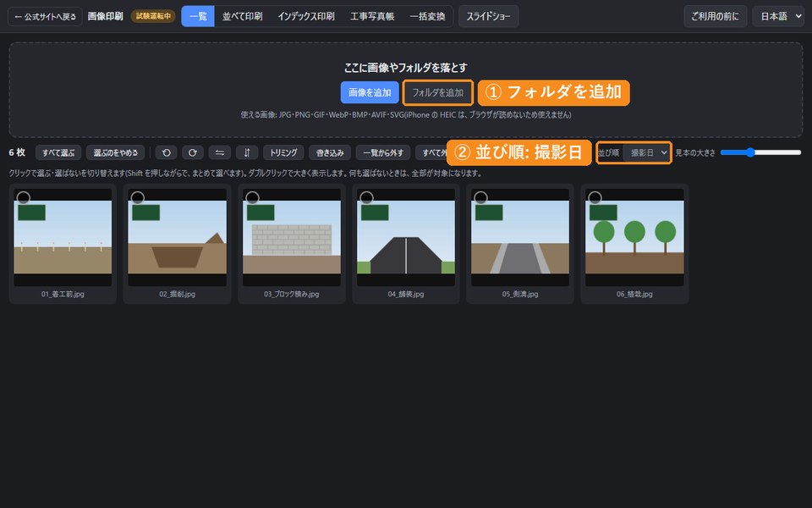Toggle selection circle on 04_舗装.jpg
This screenshot has height=508, width=812.
[366, 197]
